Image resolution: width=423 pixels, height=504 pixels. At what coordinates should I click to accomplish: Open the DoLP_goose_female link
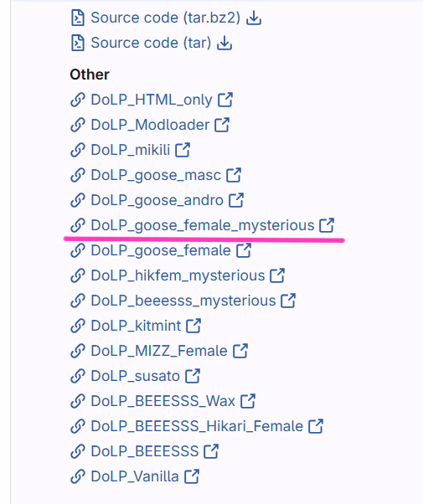pos(161,250)
